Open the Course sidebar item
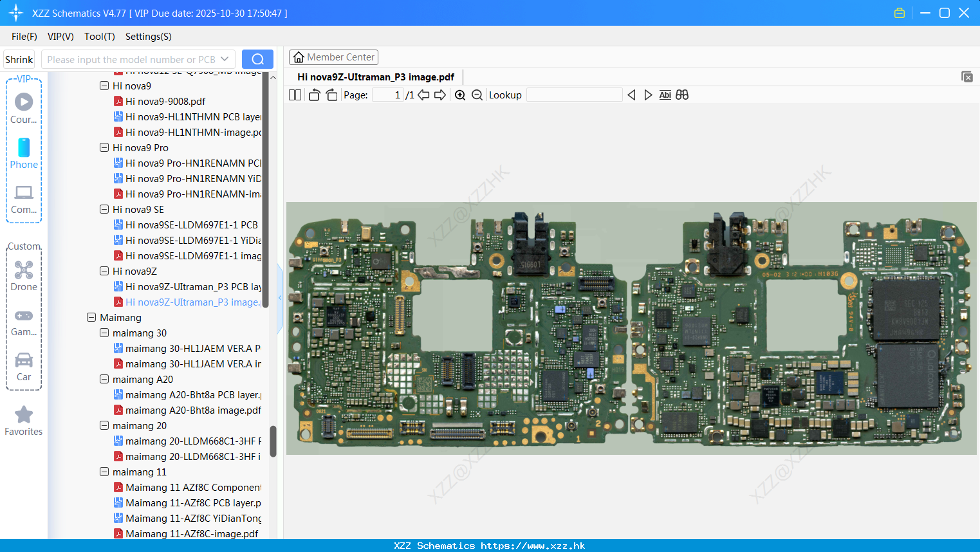Image resolution: width=980 pixels, height=552 pixels. (24, 108)
